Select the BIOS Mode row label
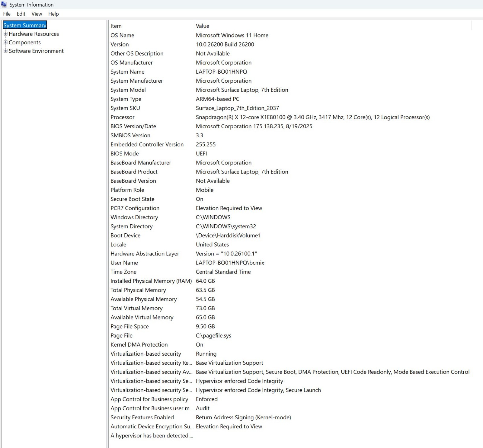This screenshot has width=483, height=448. pos(125,153)
